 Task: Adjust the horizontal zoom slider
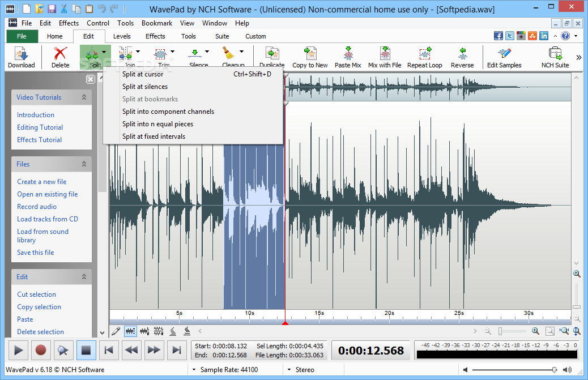click(500, 331)
